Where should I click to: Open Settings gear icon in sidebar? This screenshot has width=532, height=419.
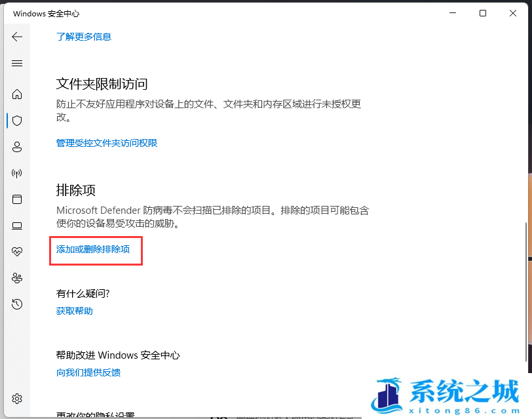tap(17, 398)
